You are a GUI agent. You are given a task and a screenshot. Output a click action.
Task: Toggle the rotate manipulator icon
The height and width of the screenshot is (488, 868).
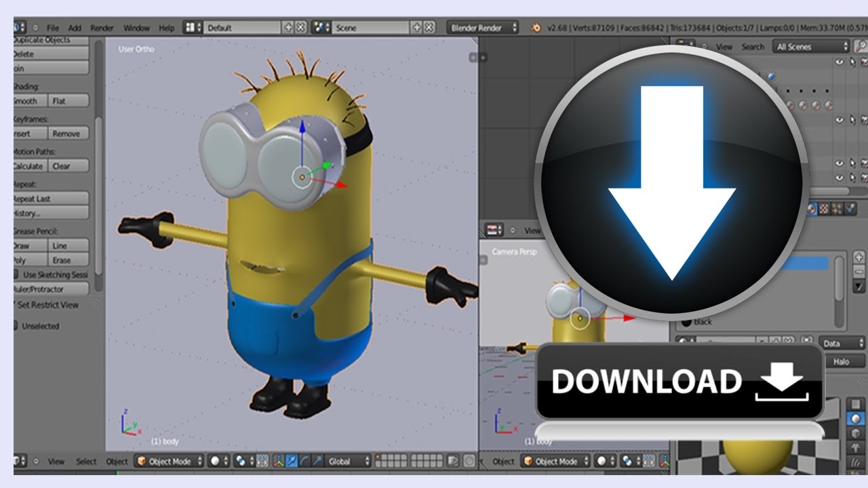coord(304,462)
